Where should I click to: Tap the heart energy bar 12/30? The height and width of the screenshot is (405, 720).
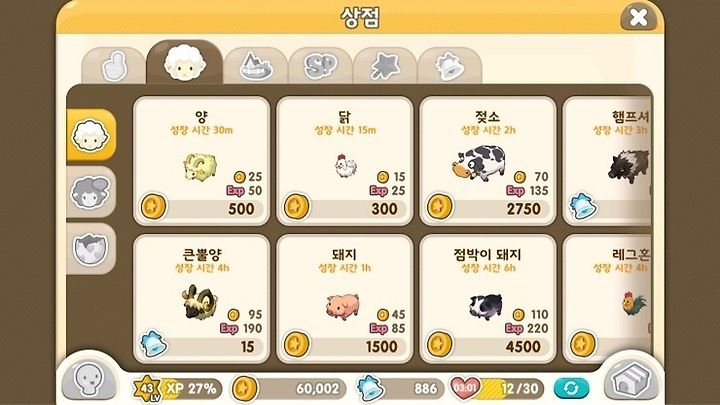[x=497, y=388]
